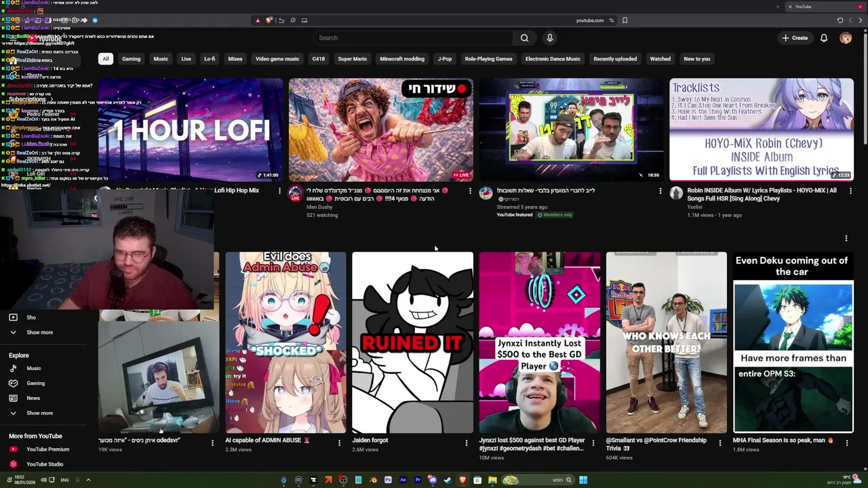Click the YouTube search magnifier button

(x=524, y=38)
